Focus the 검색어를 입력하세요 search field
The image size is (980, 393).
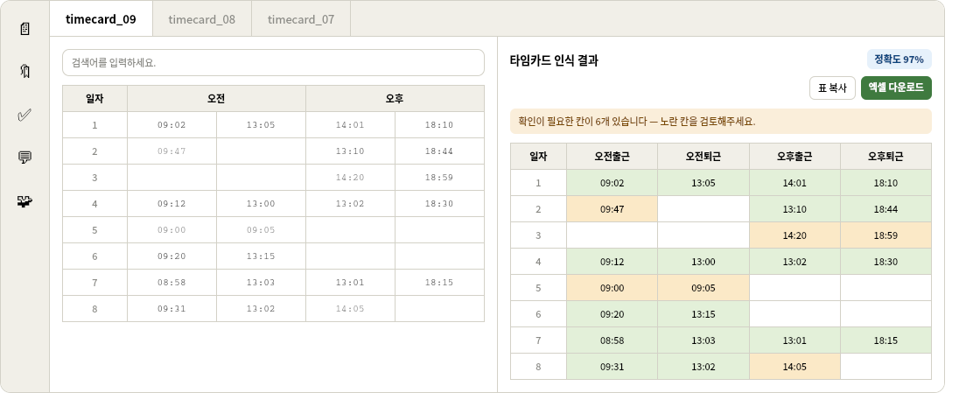[273, 62]
